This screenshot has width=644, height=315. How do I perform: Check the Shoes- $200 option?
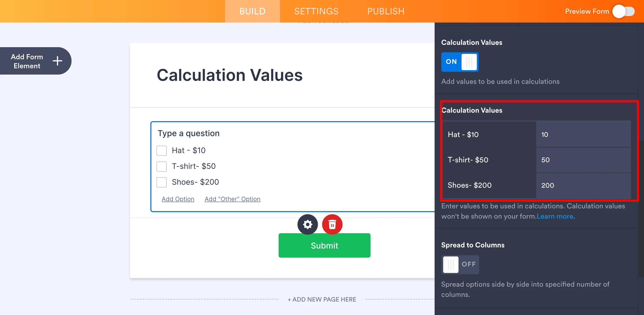point(162,182)
